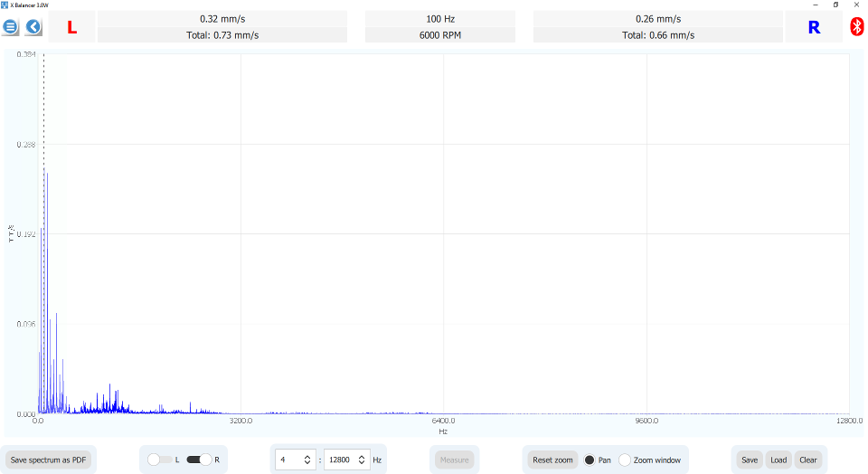Click the left channel 0.32 mm/s reading
Image resolution: width=868 pixels, height=474 pixels.
[x=222, y=18]
